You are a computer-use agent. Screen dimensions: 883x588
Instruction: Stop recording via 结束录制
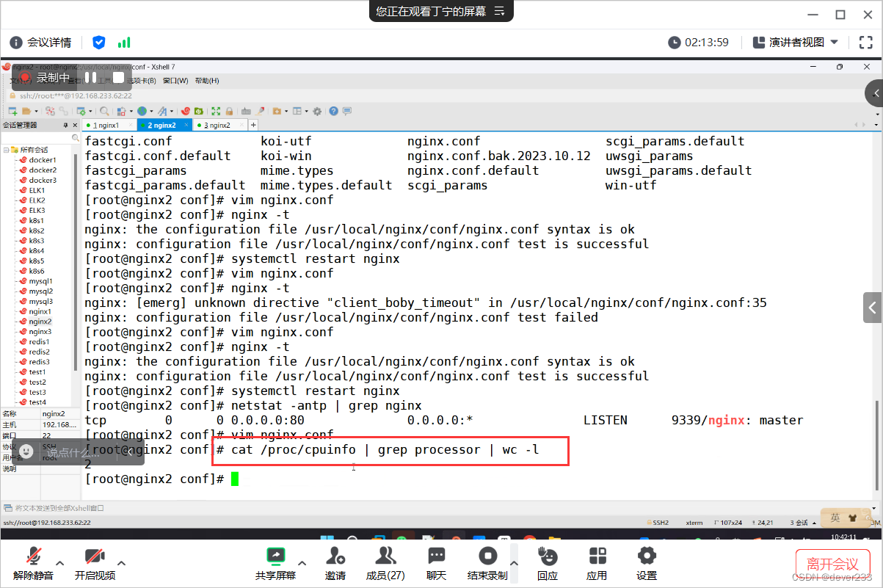pyautogui.click(x=487, y=563)
